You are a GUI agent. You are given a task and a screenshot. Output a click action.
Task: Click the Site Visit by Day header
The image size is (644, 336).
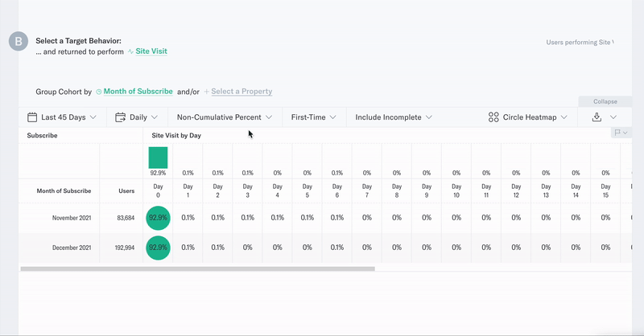click(x=176, y=135)
